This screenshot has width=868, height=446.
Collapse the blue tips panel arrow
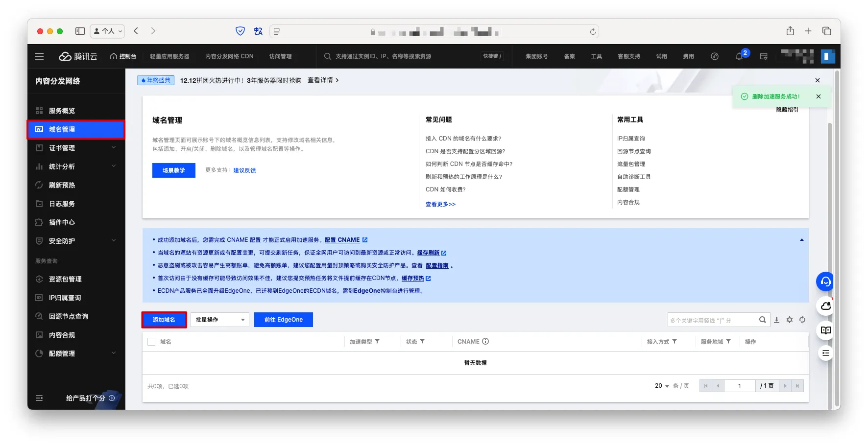coord(801,240)
